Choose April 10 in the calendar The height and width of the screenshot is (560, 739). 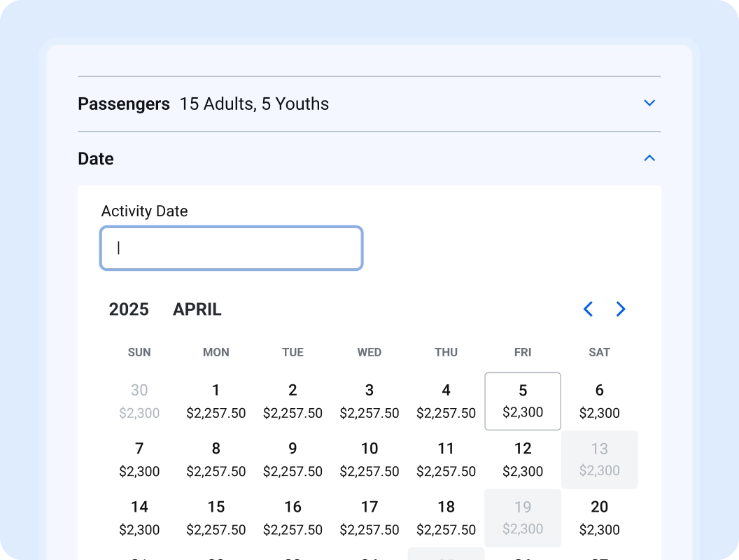tap(369, 459)
